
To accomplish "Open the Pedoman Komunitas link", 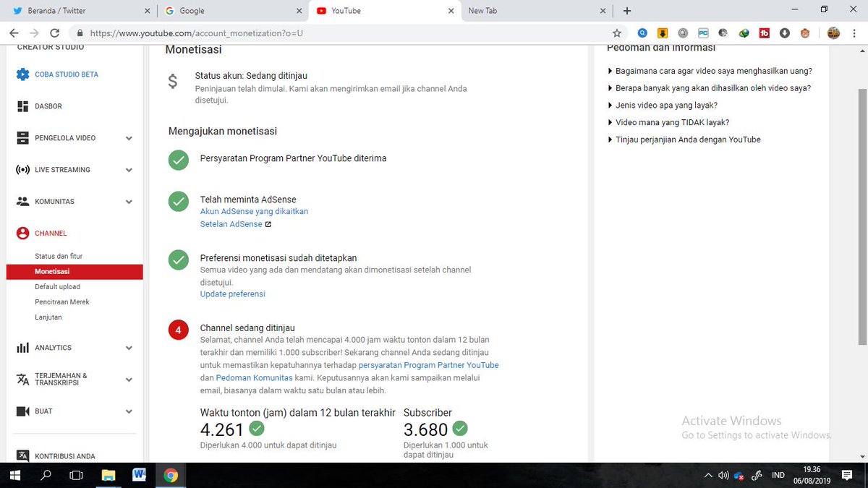I will [254, 377].
